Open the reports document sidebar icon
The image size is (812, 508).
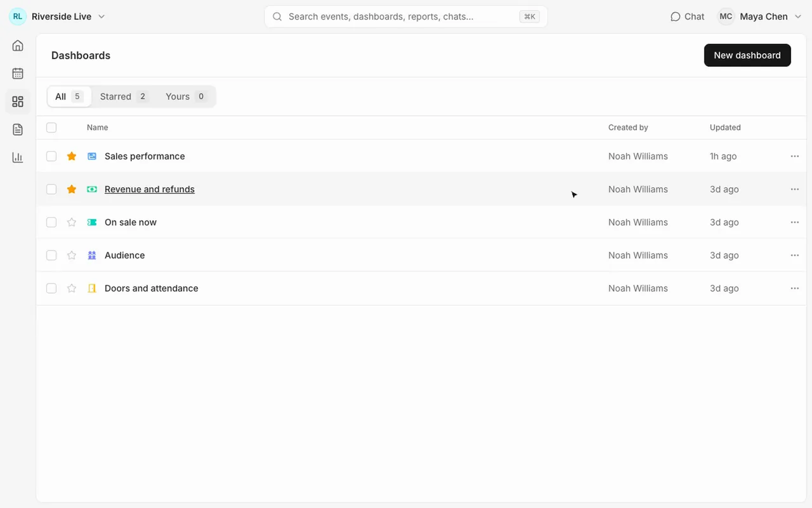[18, 130]
